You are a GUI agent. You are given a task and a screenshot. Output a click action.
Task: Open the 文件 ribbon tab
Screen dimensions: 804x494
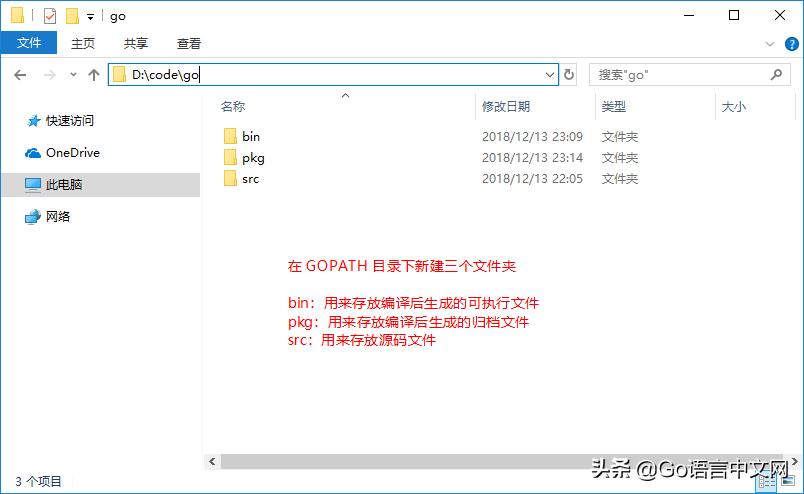point(29,43)
